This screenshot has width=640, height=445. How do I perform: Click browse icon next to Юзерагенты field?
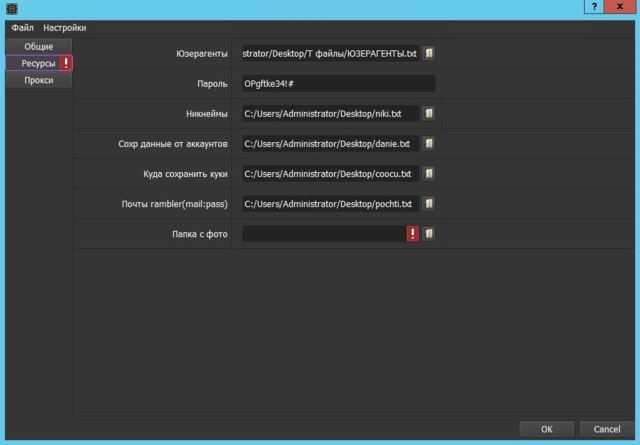click(428, 53)
